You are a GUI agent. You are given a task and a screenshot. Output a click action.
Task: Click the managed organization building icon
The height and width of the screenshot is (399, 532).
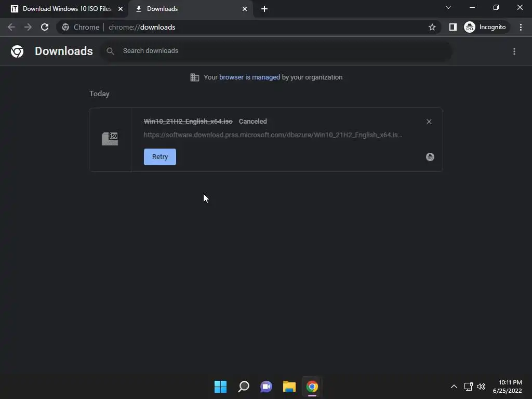(x=195, y=77)
